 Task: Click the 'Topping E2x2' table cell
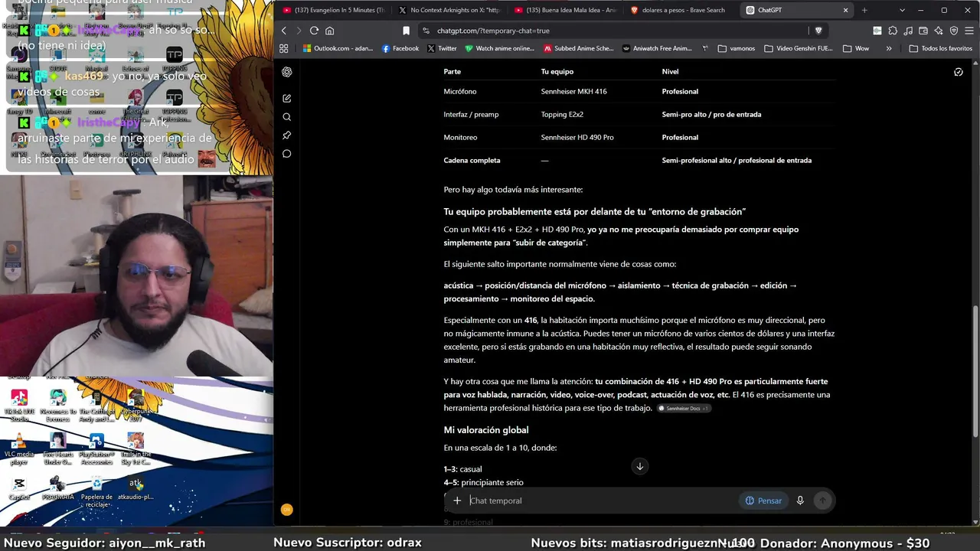[562, 114]
